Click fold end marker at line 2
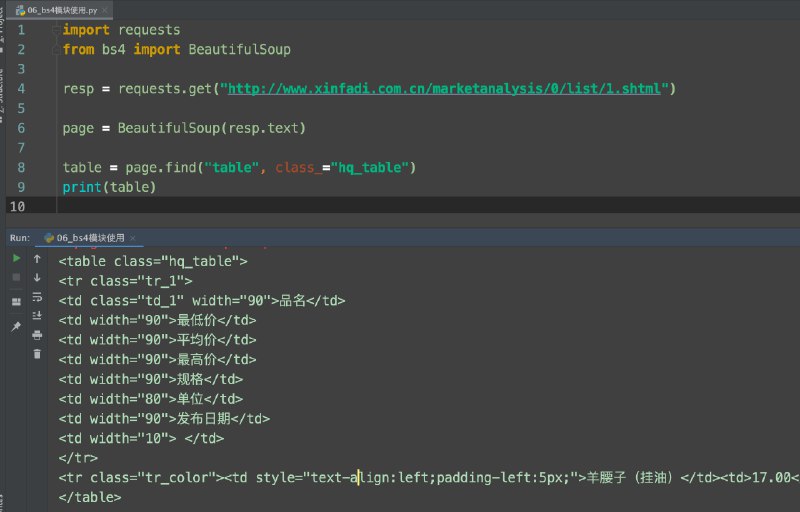This screenshot has width=800, height=512. tap(57, 49)
